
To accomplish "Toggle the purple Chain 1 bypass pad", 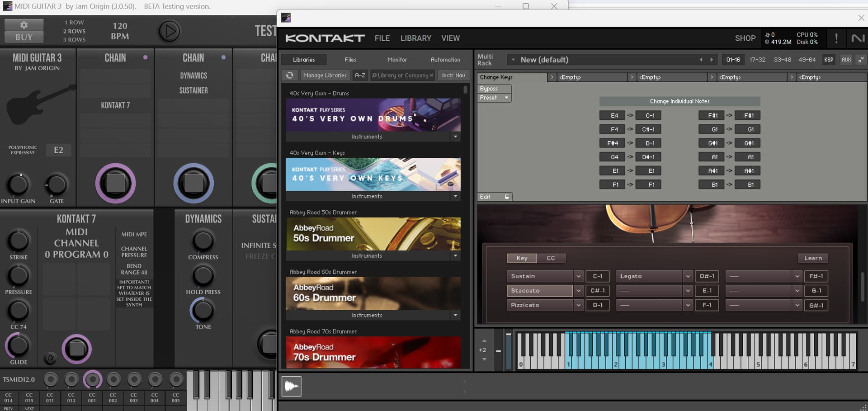I will [115, 183].
